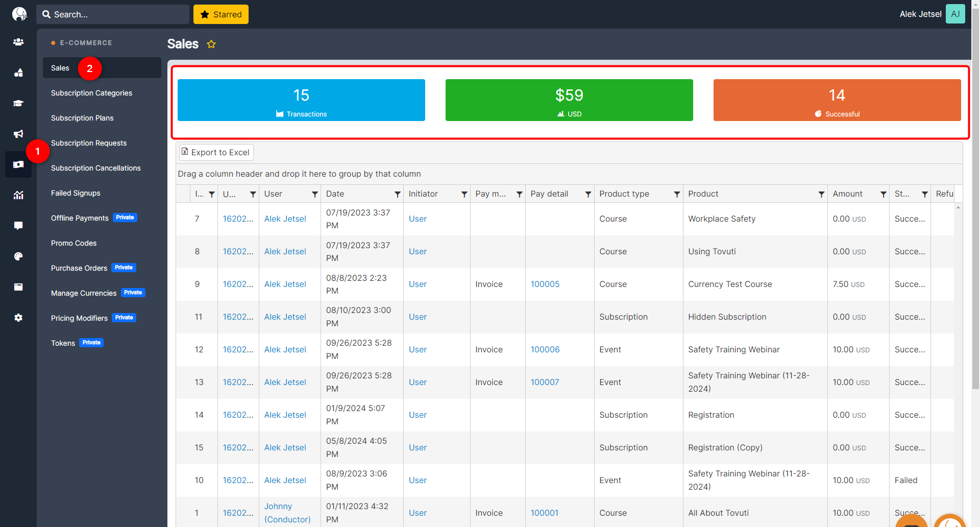Open the palette design icon in sidebar
The height and width of the screenshot is (527, 980).
pos(18,256)
